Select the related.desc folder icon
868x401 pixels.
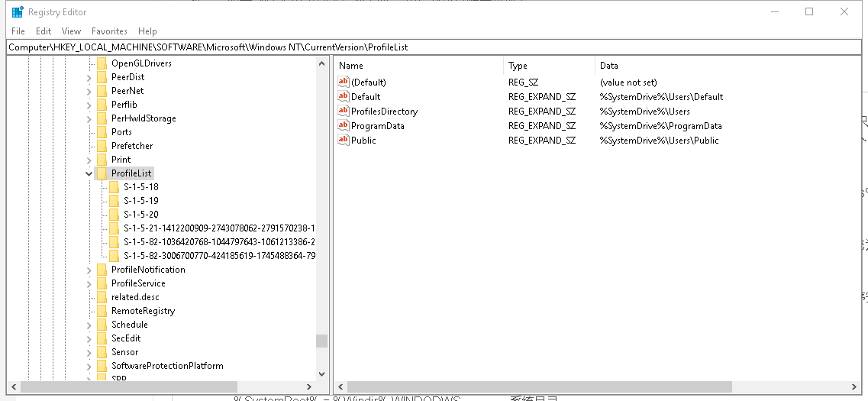click(x=102, y=297)
